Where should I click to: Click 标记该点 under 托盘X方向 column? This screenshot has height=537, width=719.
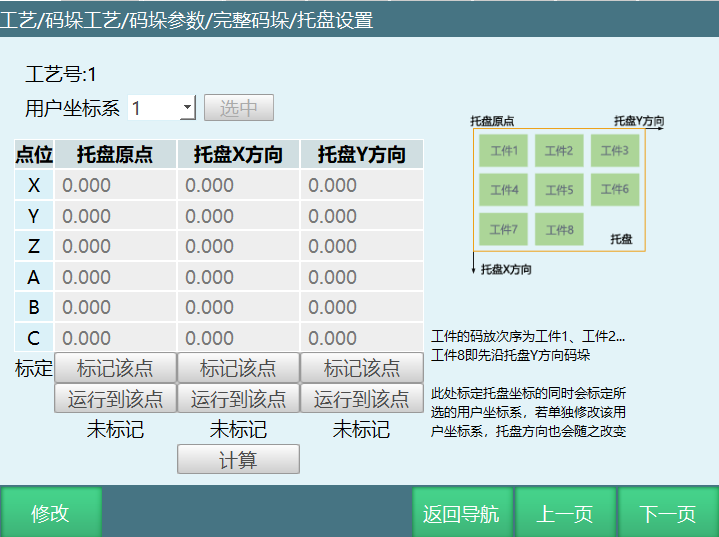[x=238, y=367]
